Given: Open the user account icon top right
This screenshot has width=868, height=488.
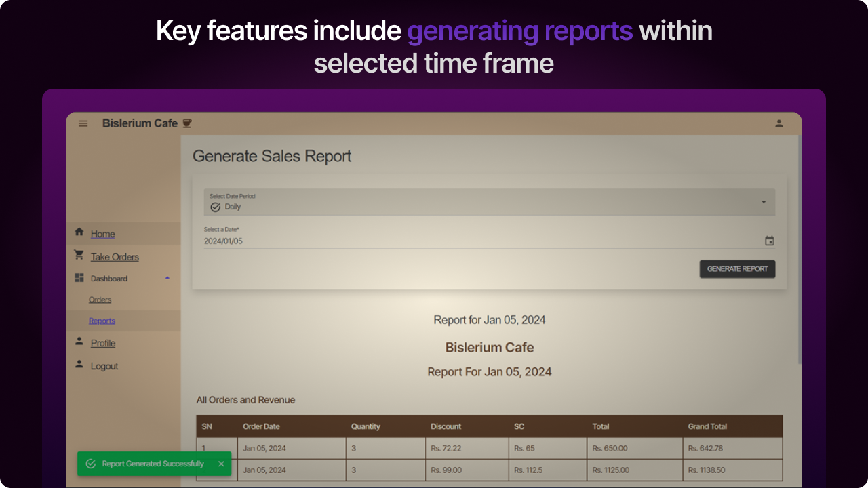Looking at the screenshot, I should pos(778,123).
